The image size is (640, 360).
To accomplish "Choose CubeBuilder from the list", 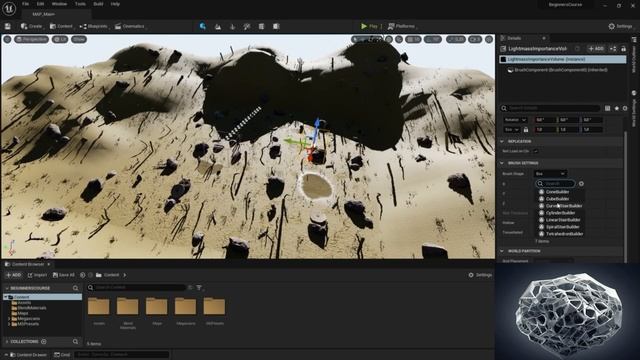I will (557, 199).
